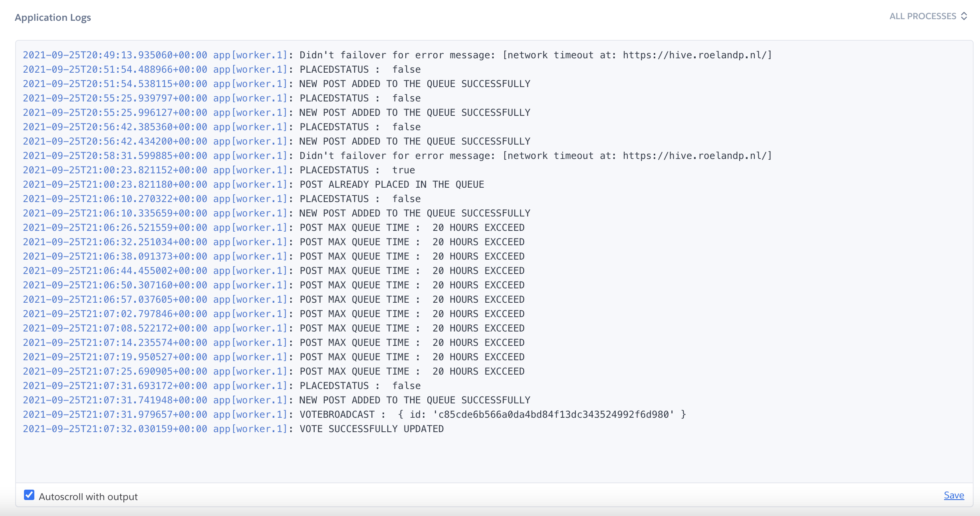The width and height of the screenshot is (980, 516).
Task: Select POST MAX QUEUE TIME line at 21:06:50.307160
Action: [x=274, y=285]
